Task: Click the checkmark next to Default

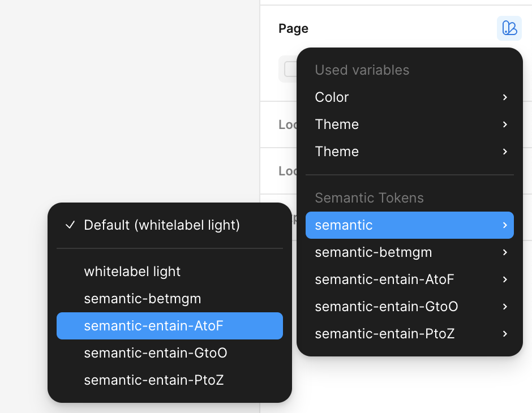Action: pyautogui.click(x=70, y=225)
